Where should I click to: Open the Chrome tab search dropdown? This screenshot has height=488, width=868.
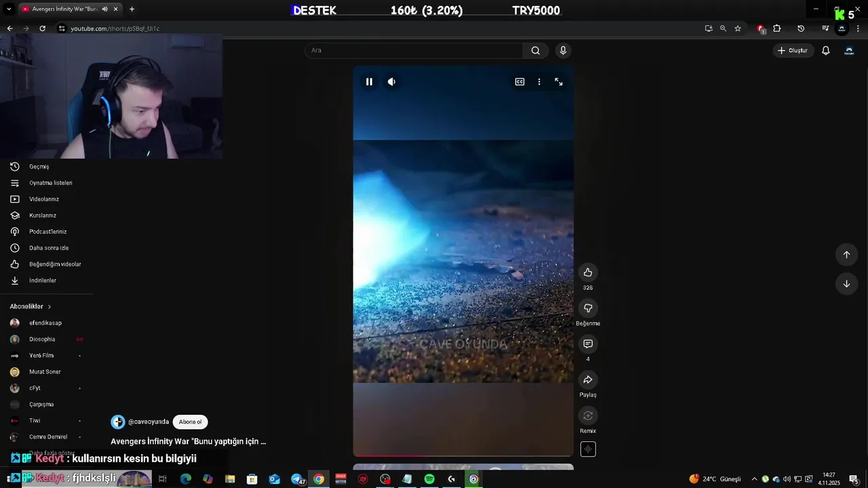(9, 9)
